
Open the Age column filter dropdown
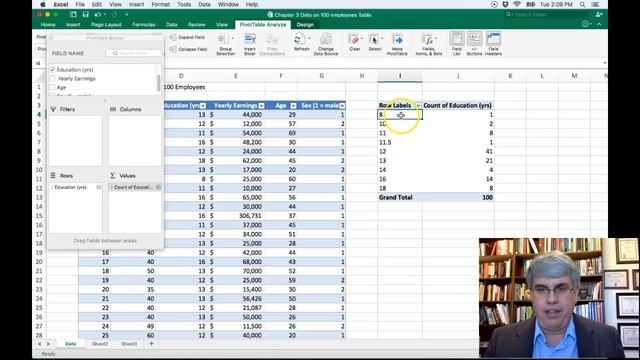click(293, 106)
